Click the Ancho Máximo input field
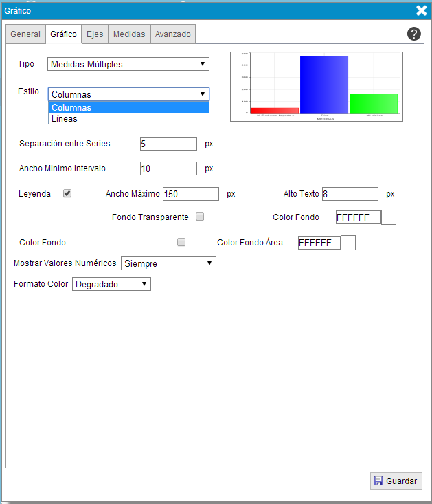The width and height of the screenshot is (432, 504). tap(190, 194)
